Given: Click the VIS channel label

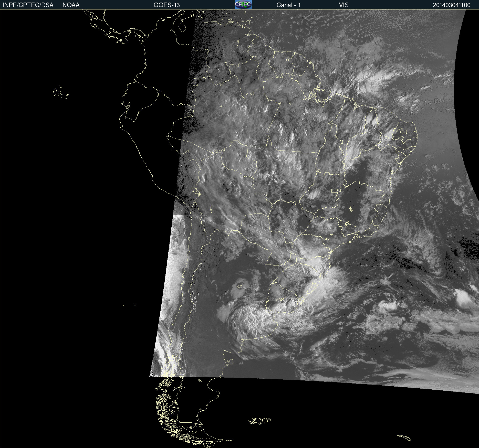Looking at the screenshot, I should 344,5.
